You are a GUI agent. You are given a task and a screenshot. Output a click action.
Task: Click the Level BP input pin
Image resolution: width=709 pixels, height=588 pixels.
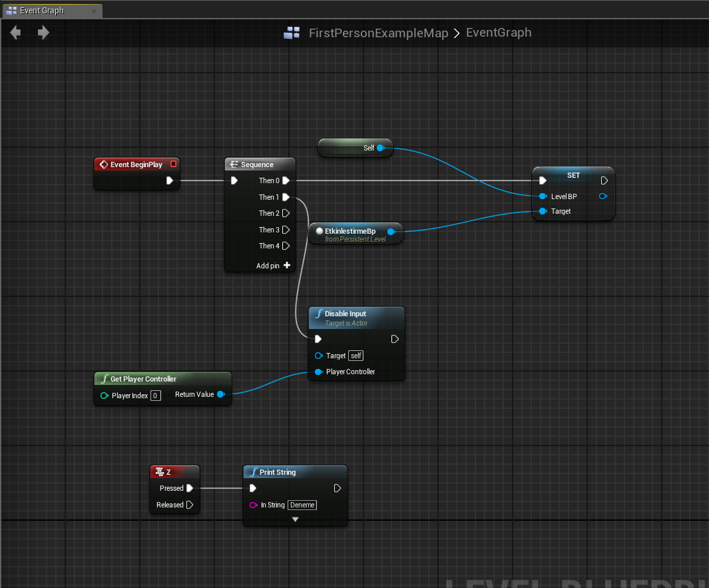543,196
